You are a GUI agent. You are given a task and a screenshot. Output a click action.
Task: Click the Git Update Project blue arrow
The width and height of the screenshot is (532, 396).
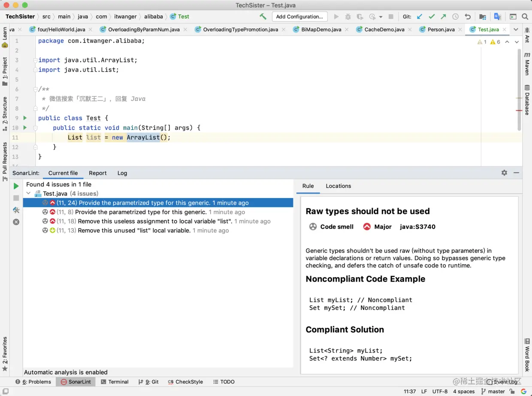coord(420,17)
